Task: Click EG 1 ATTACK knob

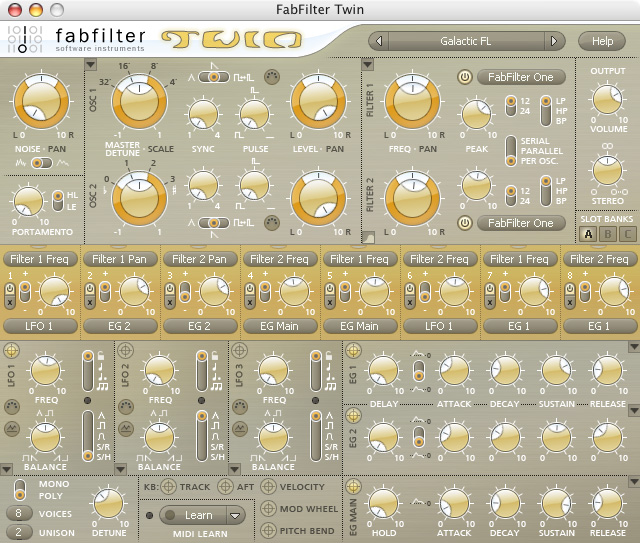Action: (454, 370)
